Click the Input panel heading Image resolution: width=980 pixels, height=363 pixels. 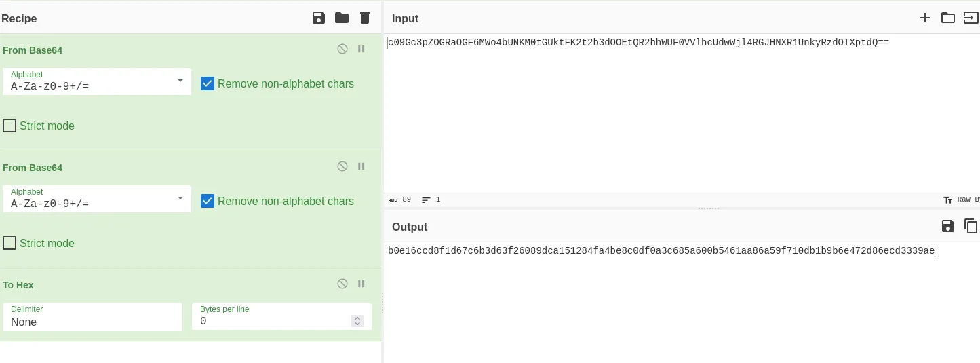405,18
